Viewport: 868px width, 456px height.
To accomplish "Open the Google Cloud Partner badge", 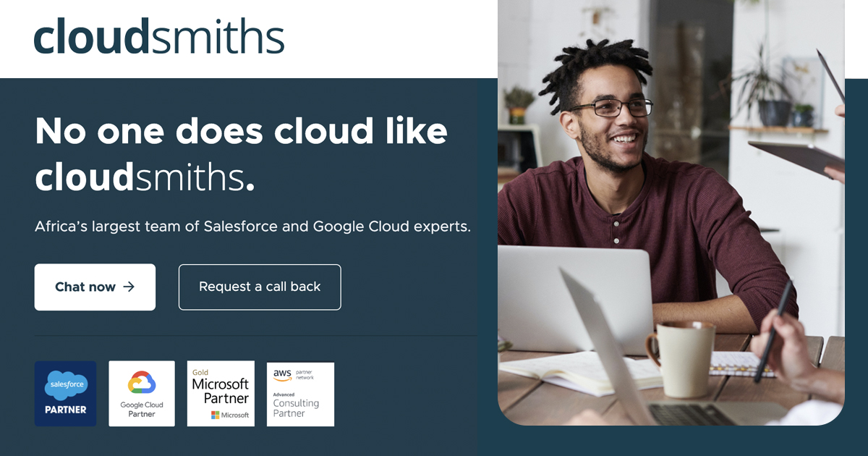I will click(x=142, y=394).
